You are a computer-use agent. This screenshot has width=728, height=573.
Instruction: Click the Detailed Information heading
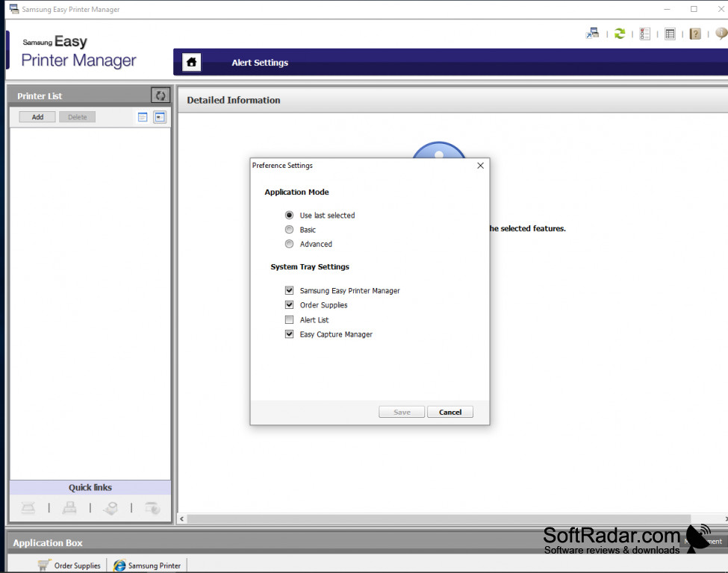coord(234,100)
